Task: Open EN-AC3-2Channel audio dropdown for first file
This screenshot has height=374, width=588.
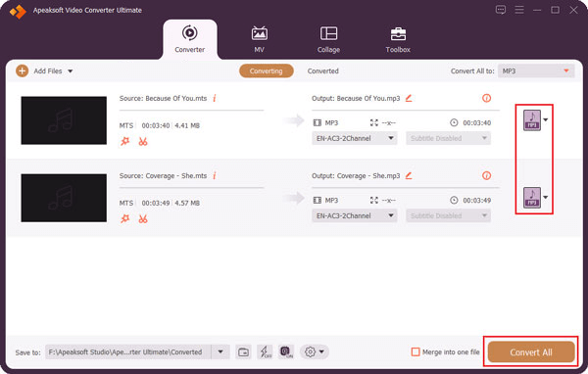Action: (355, 138)
